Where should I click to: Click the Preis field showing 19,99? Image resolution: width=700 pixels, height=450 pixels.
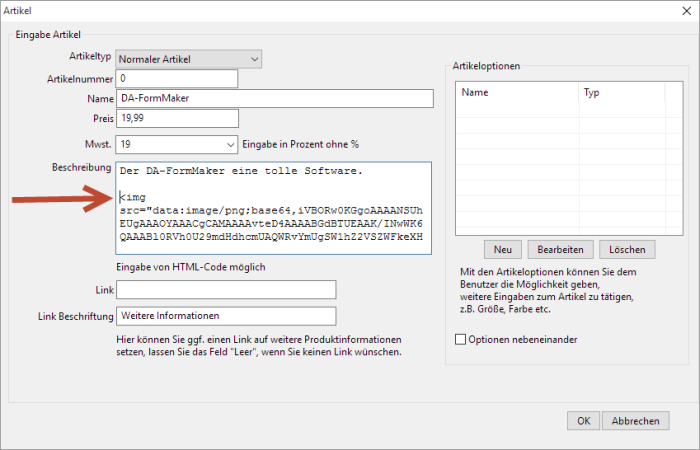(177, 119)
